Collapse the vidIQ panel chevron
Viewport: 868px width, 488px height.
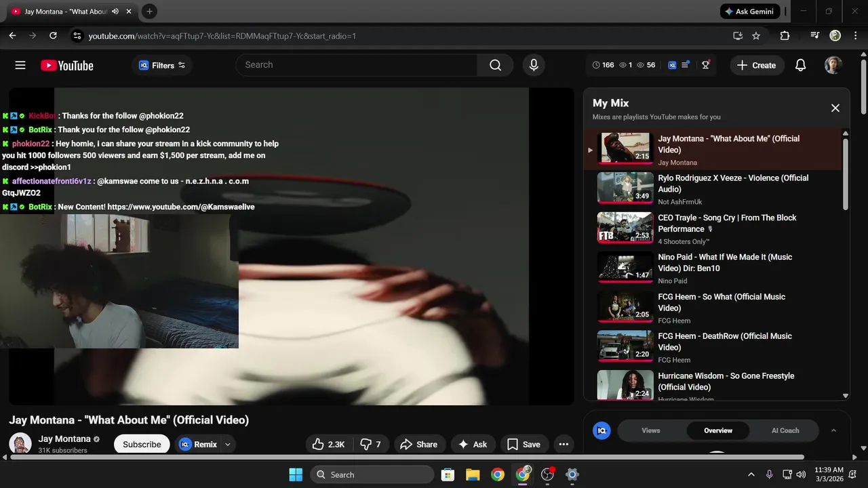point(833,430)
